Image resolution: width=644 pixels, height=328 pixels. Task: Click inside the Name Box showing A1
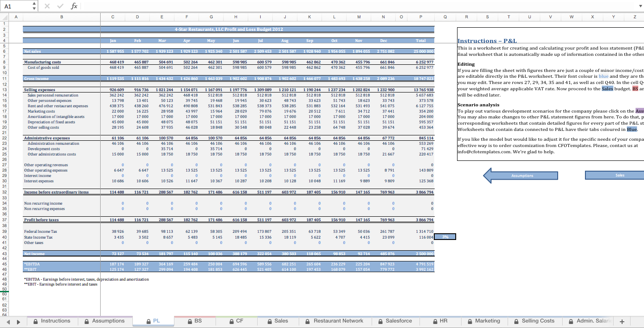pyautogui.click(x=16, y=6)
